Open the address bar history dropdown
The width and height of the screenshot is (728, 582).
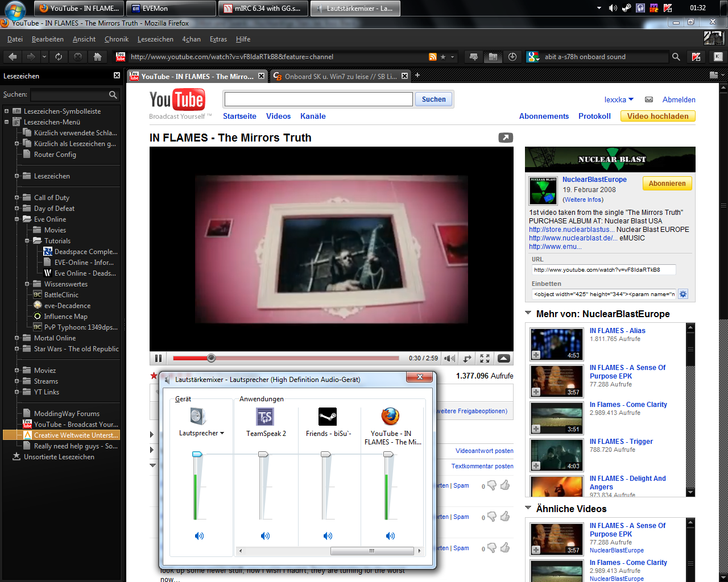pos(453,57)
